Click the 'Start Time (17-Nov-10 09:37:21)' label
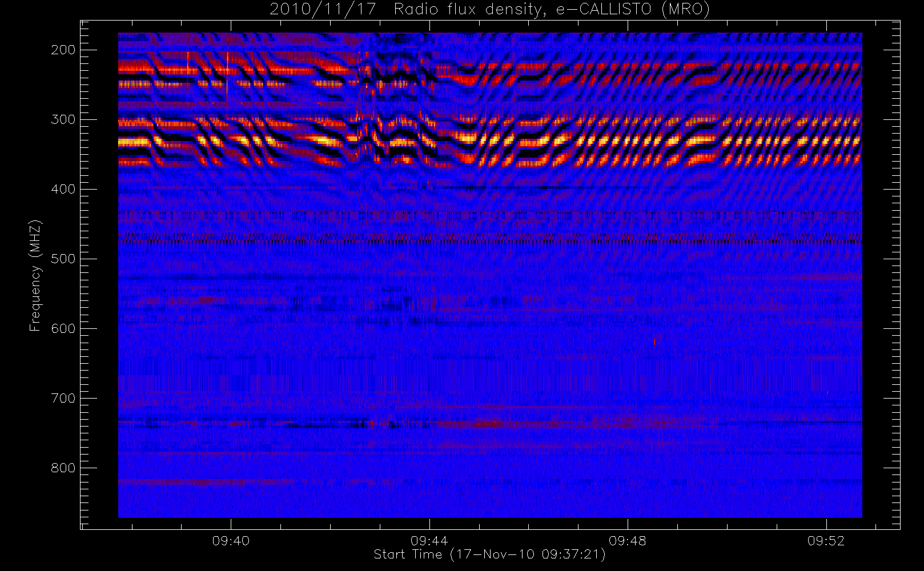924x571 pixels. [489, 554]
